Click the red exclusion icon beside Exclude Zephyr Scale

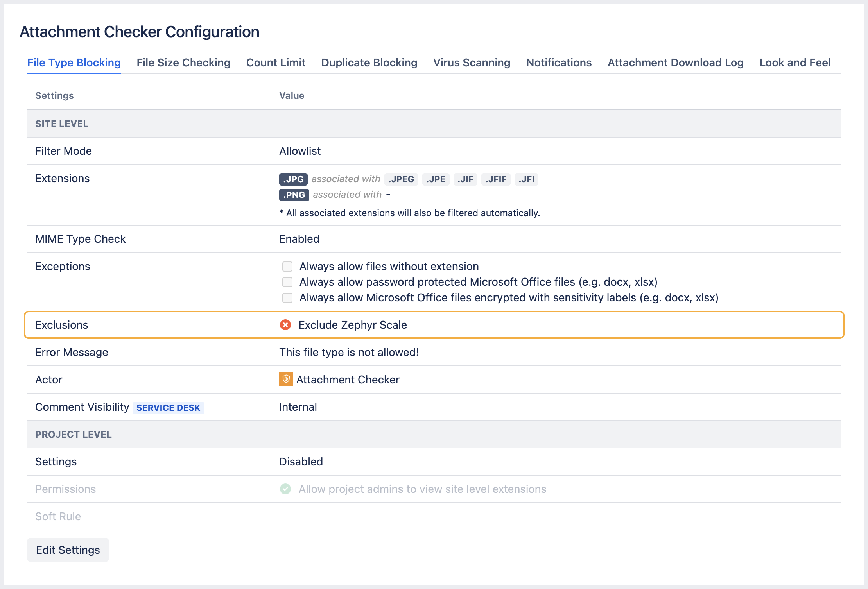coord(287,325)
